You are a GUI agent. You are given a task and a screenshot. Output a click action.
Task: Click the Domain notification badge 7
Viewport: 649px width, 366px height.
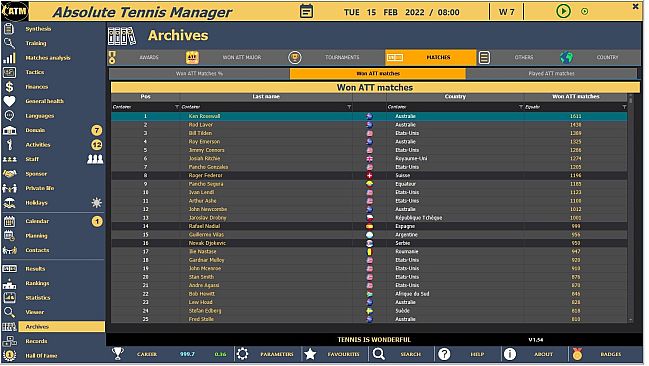96,130
